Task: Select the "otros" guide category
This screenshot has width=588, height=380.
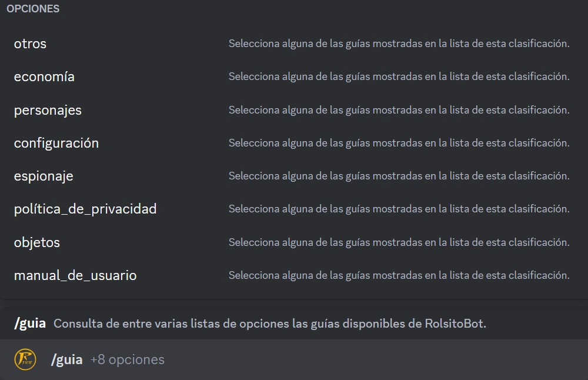Action: coord(29,43)
